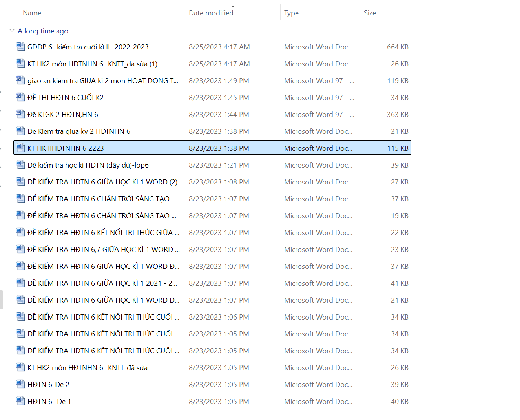
Task: Click the 664 KB size cell
Action: pos(398,47)
